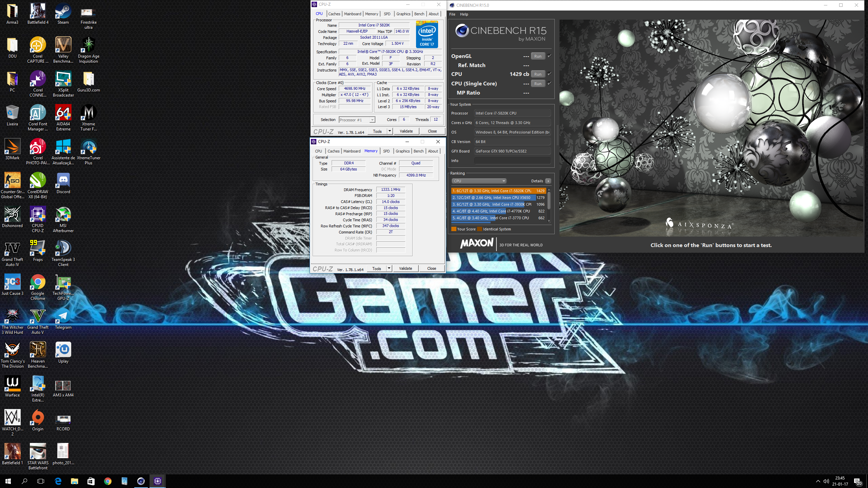
Task: Click the Info field in Your System
Action: 512,161
